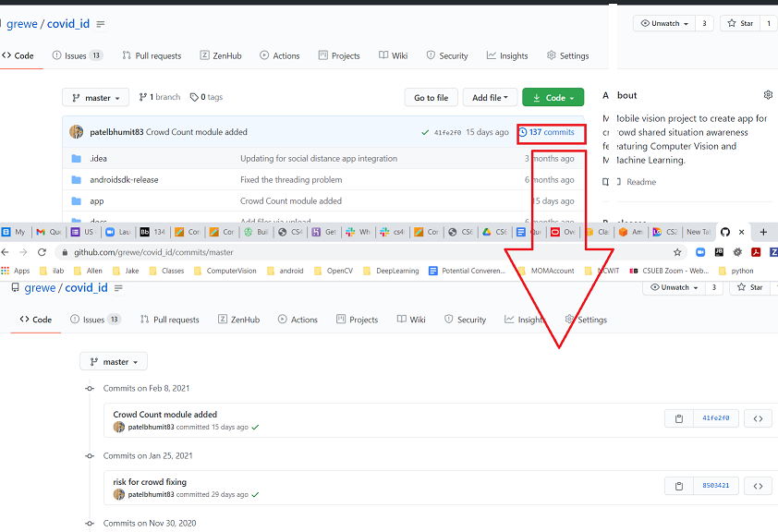Click the gear icon beside About
Viewport: 778px width, 532px height.
(x=768, y=95)
